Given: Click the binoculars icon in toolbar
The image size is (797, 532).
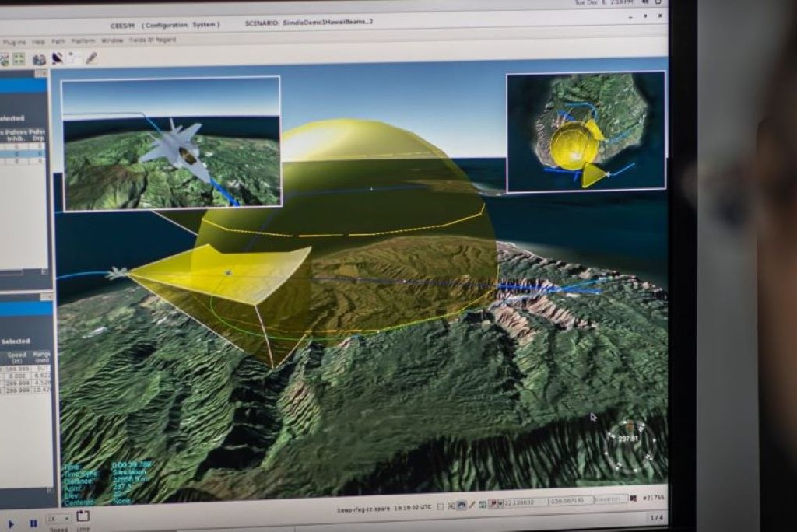Looking at the screenshot, I should 39,59.
